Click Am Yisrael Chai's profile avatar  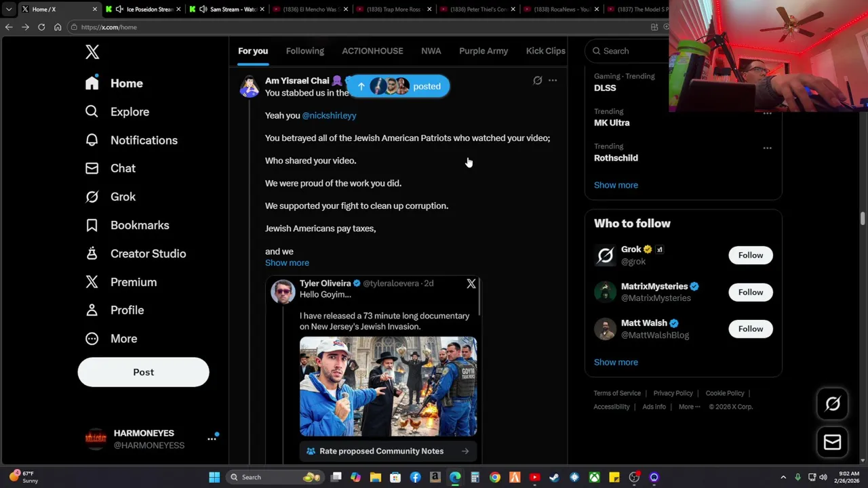click(x=250, y=87)
